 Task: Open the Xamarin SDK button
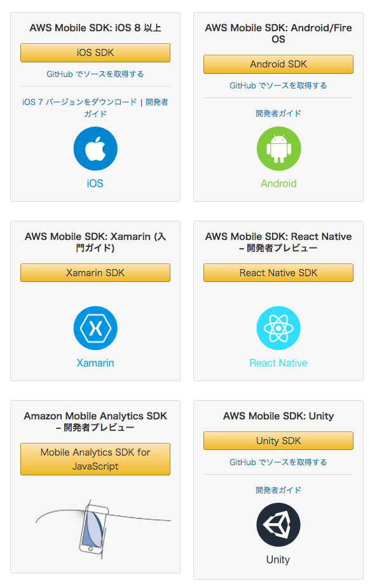click(x=95, y=272)
